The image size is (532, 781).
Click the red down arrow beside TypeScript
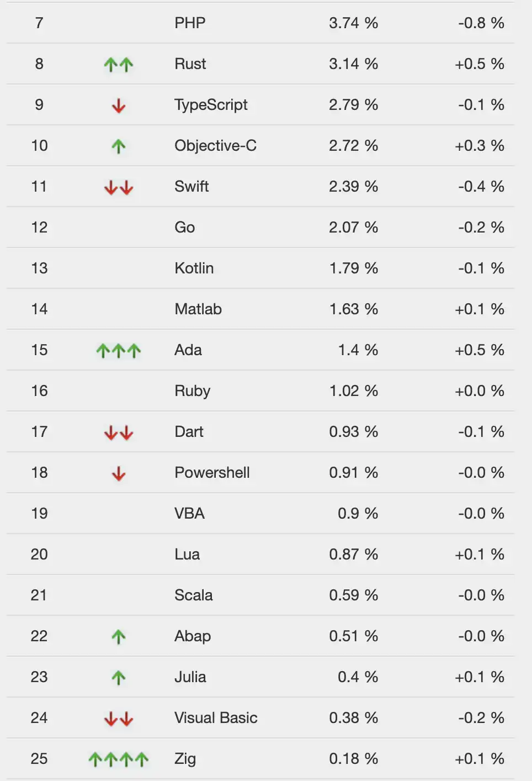point(119,105)
